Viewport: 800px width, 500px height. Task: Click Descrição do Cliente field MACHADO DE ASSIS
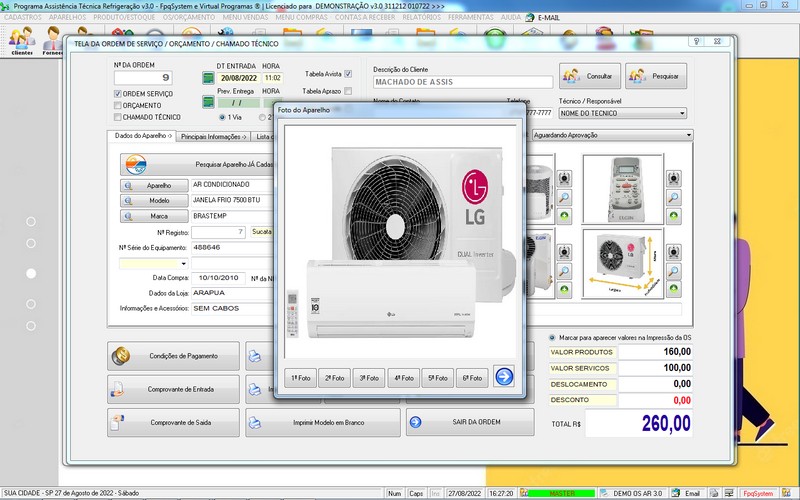463,82
